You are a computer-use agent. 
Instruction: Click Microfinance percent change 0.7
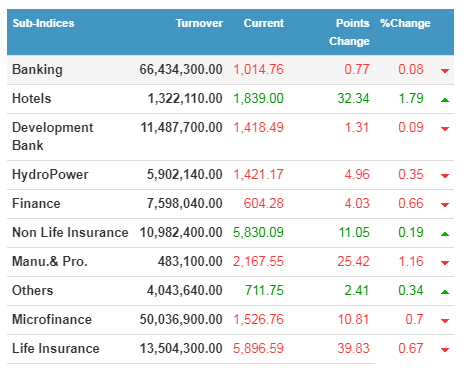coord(414,319)
